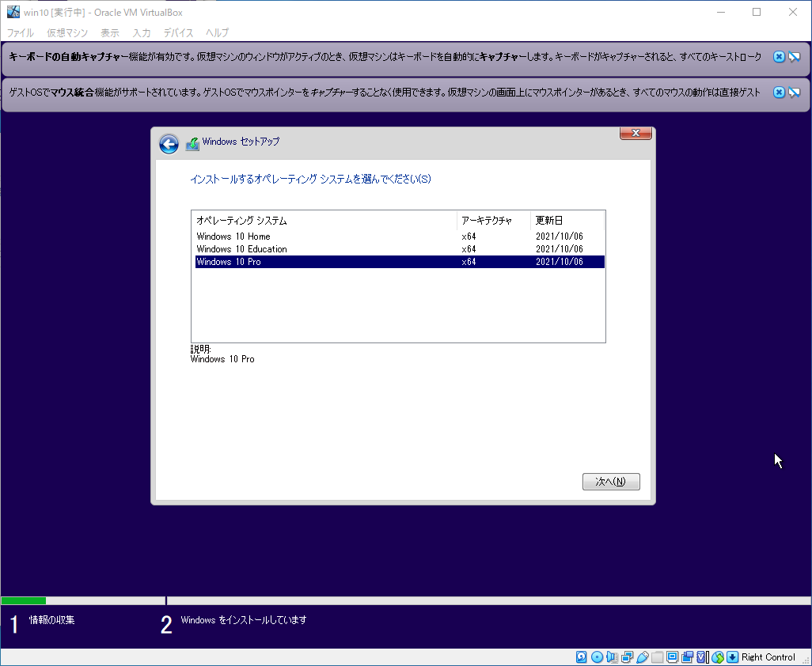Open the ファイル menu
Screen dimensions: 812x666
[x=21, y=32]
